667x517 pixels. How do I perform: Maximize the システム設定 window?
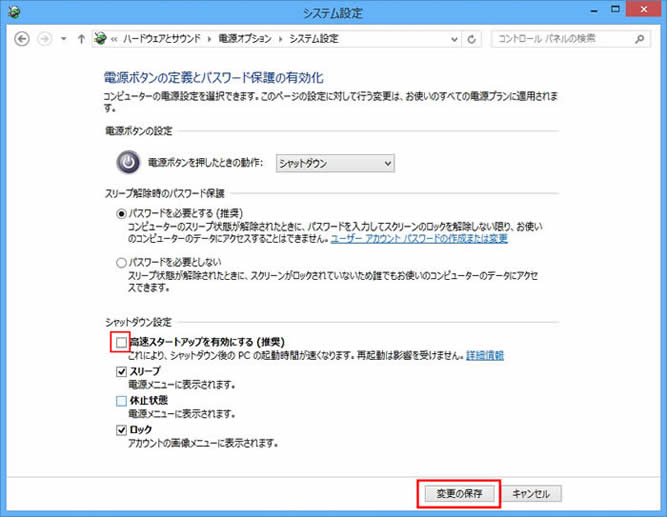[615, 9]
